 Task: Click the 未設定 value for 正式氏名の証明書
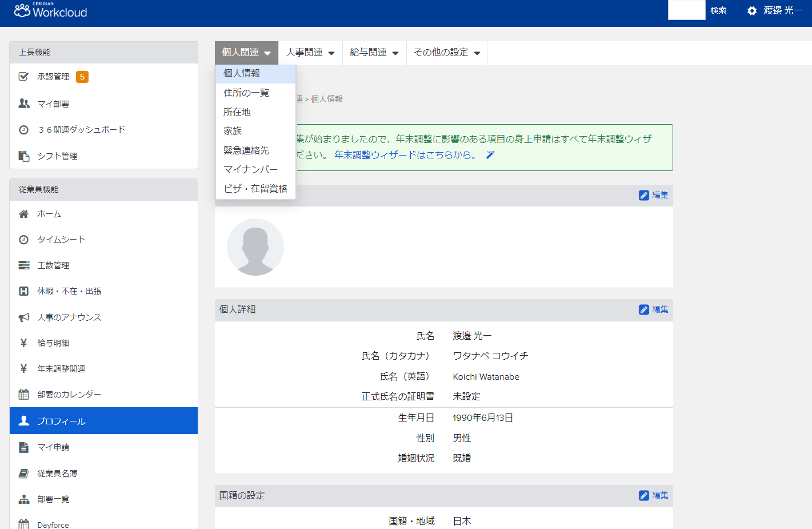pos(466,396)
